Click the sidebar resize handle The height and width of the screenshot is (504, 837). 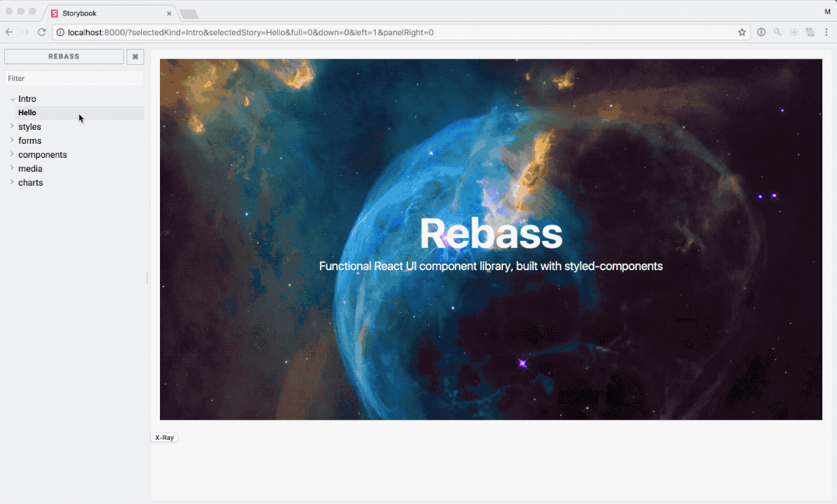click(x=147, y=278)
